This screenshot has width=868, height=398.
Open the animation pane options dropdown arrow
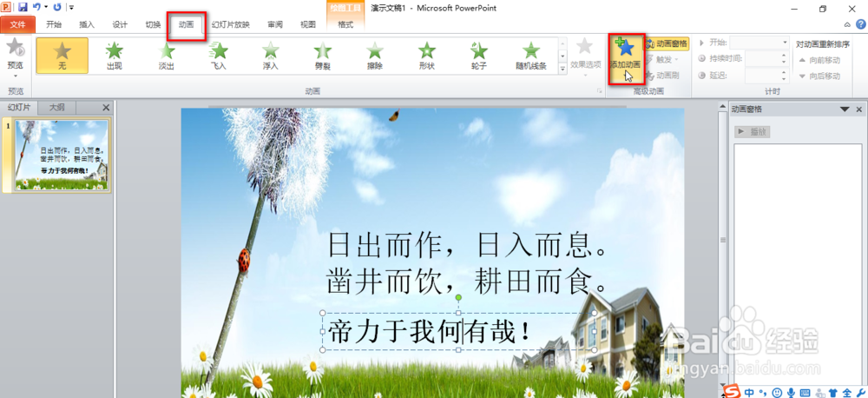click(x=845, y=109)
